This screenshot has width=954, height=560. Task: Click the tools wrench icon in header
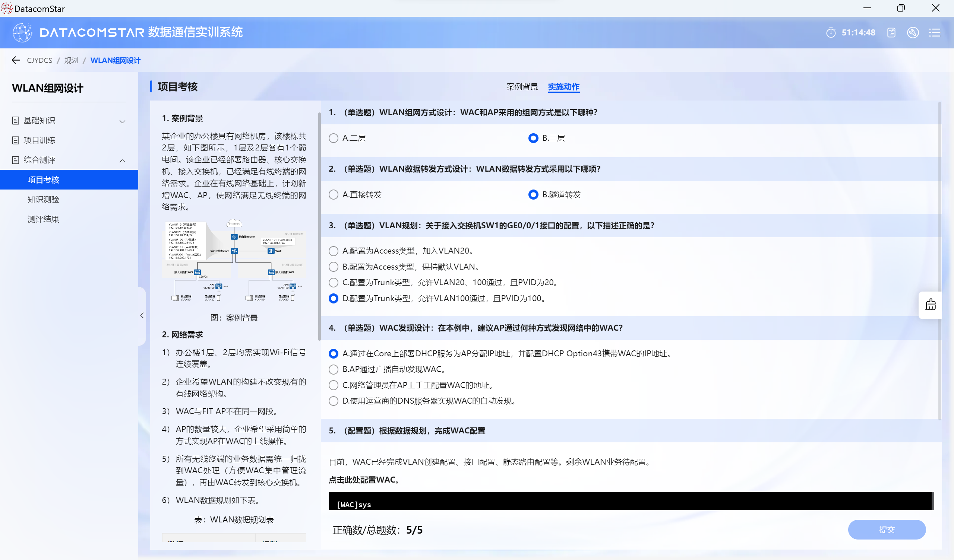click(x=913, y=32)
